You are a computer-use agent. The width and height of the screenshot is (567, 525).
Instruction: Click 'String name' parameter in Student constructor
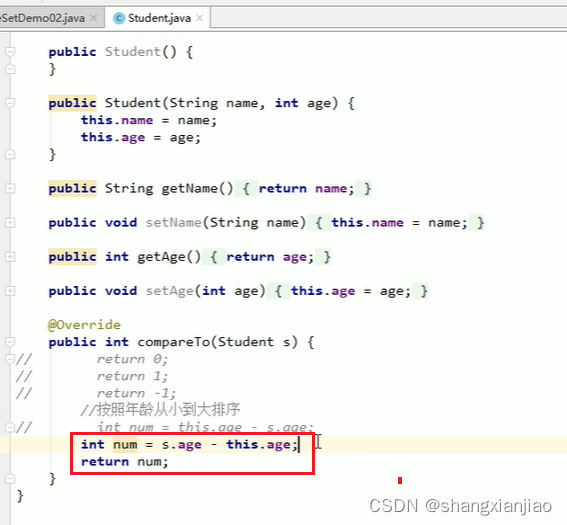214,103
